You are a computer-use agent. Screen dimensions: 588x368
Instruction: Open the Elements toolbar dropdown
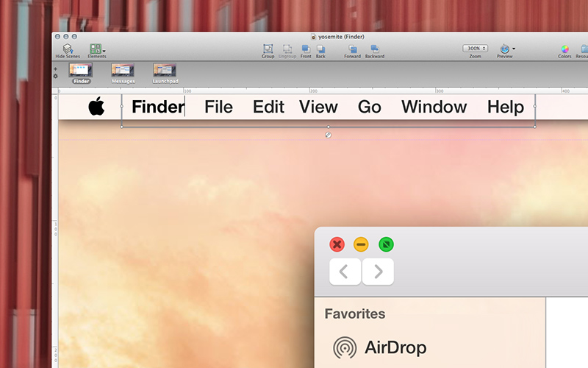pos(96,49)
